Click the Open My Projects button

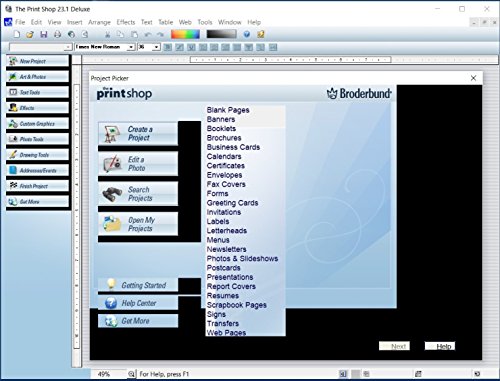coord(138,224)
